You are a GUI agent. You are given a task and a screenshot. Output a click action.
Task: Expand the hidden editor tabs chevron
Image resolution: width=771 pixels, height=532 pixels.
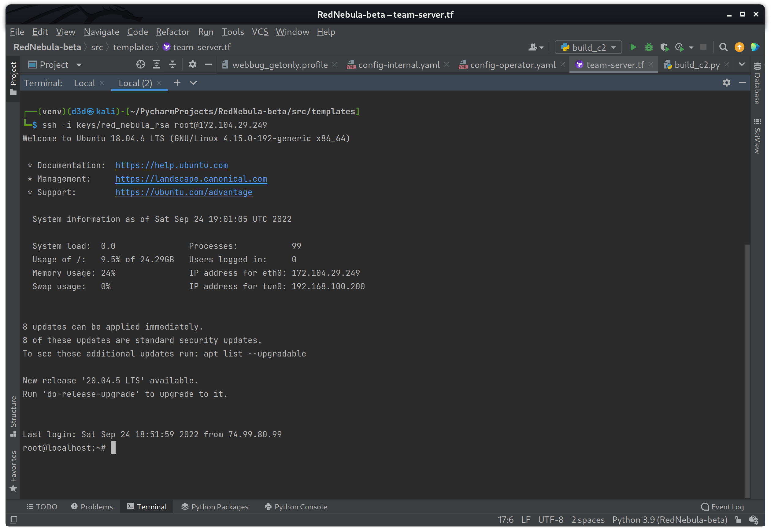(742, 64)
